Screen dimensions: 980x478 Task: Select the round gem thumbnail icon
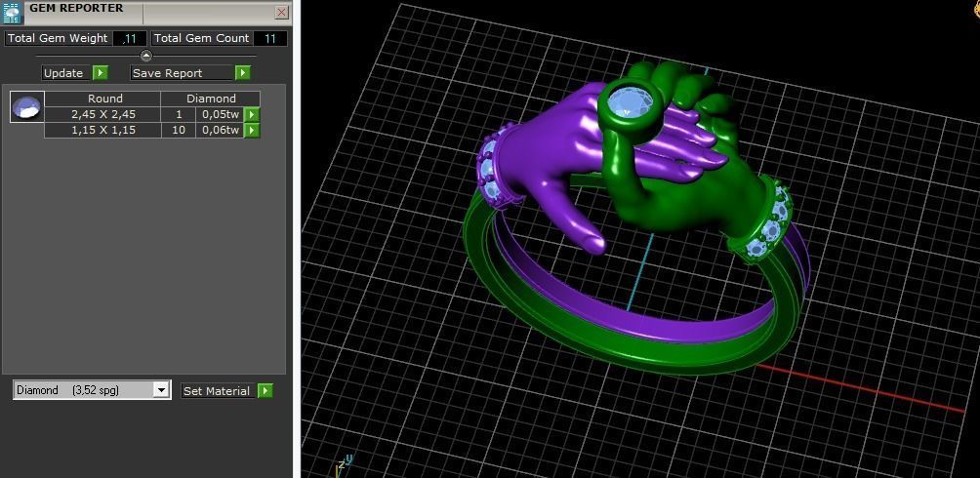tap(27, 107)
